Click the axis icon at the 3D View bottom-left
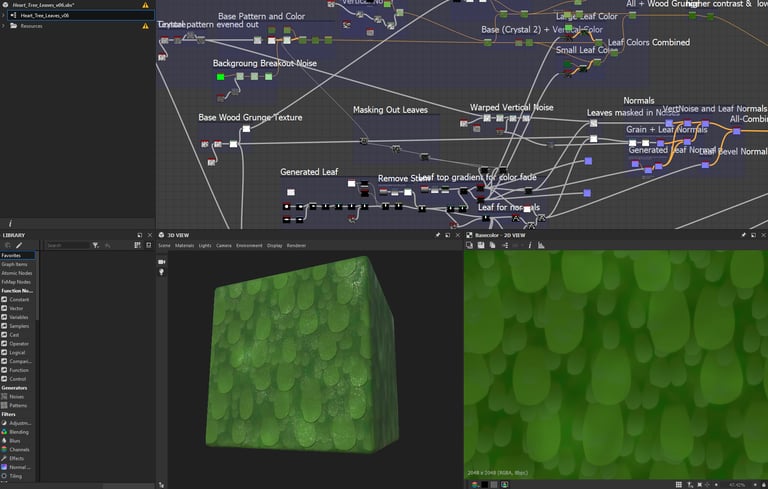Image resolution: width=768 pixels, height=489 pixels. [x=162, y=485]
